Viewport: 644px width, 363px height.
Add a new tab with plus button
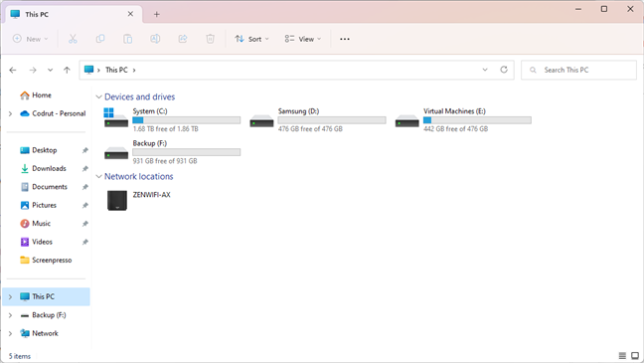click(156, 14)
